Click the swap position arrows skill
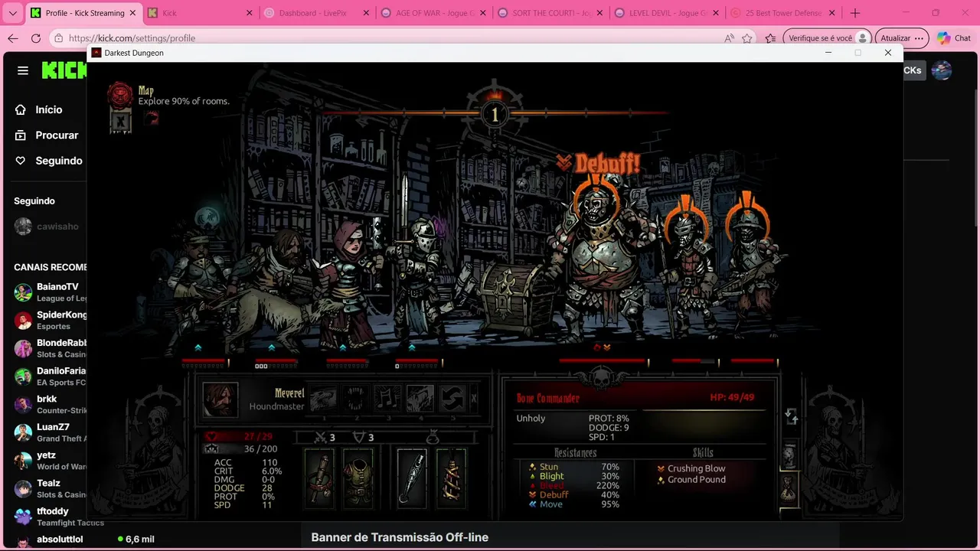This screenshot has height=551, width=980. 452,399
